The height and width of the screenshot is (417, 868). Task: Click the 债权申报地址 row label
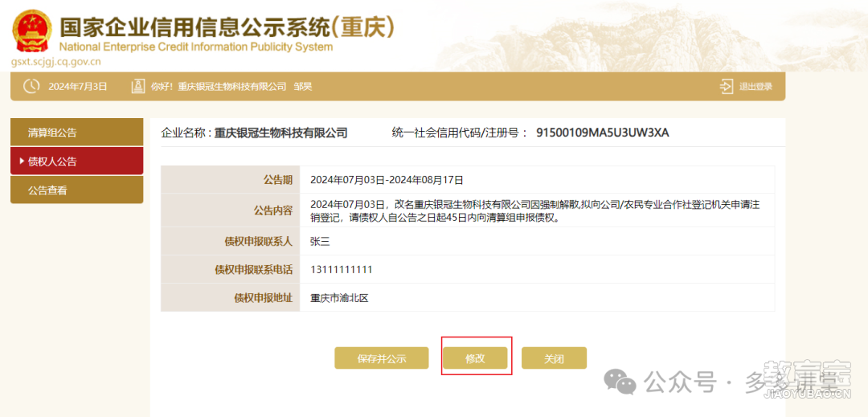point(263,298)
